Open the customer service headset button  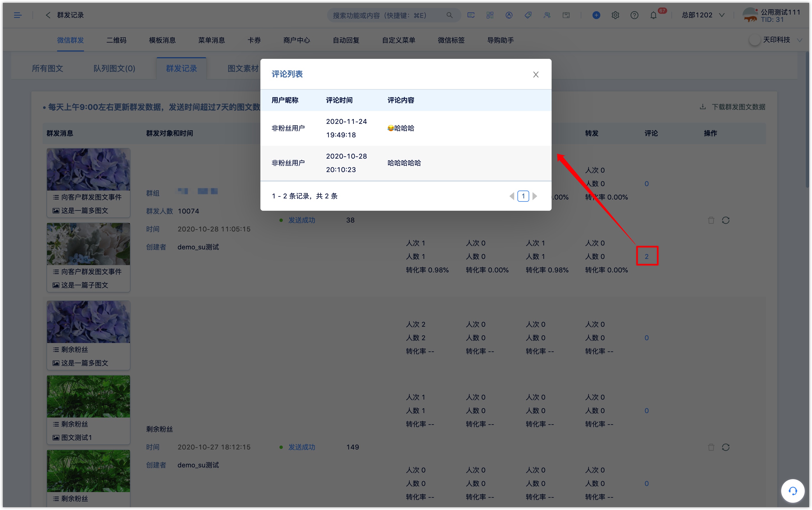pyautogui.click(x=793, y=491)
